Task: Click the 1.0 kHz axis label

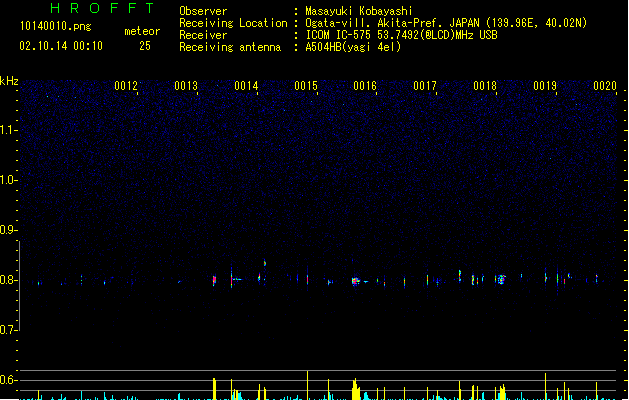Action: pyautogui.click(x=8, y=180)
